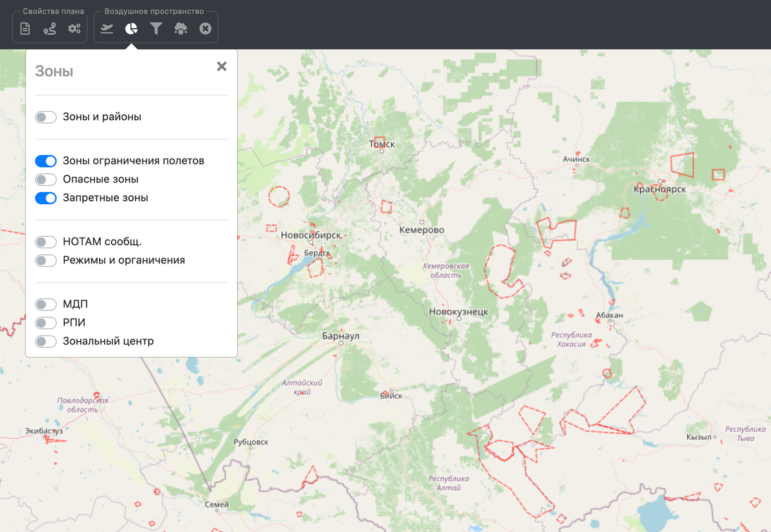The height and width of the screenshot is (532, 771).
Task: Click the weather cloud icon
Action: point(181,28)
